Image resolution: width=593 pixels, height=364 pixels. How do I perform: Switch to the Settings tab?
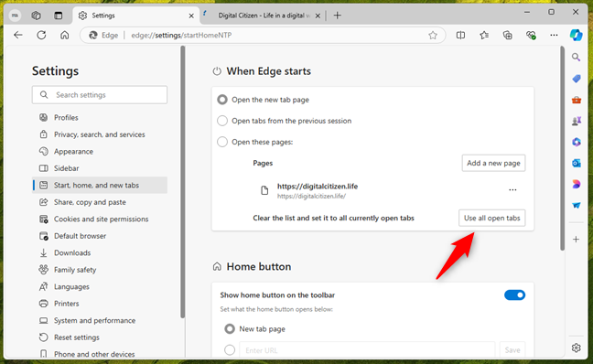(x=136, y=16)
